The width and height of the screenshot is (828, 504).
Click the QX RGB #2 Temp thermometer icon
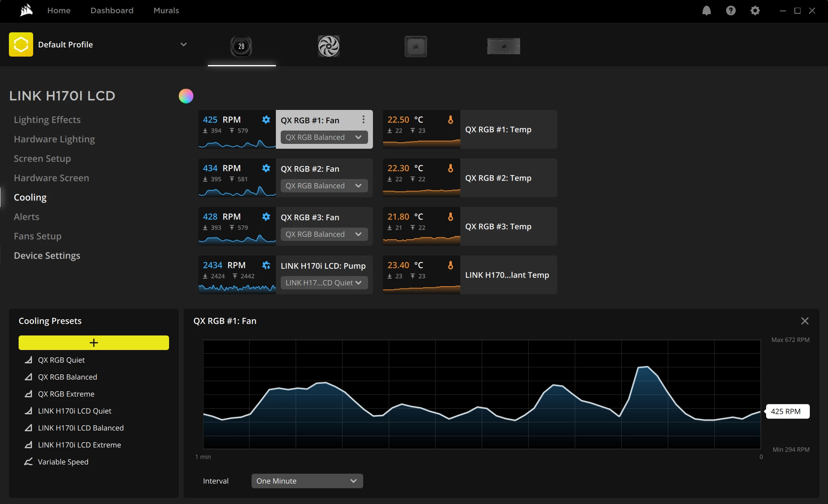pos(450,168)
